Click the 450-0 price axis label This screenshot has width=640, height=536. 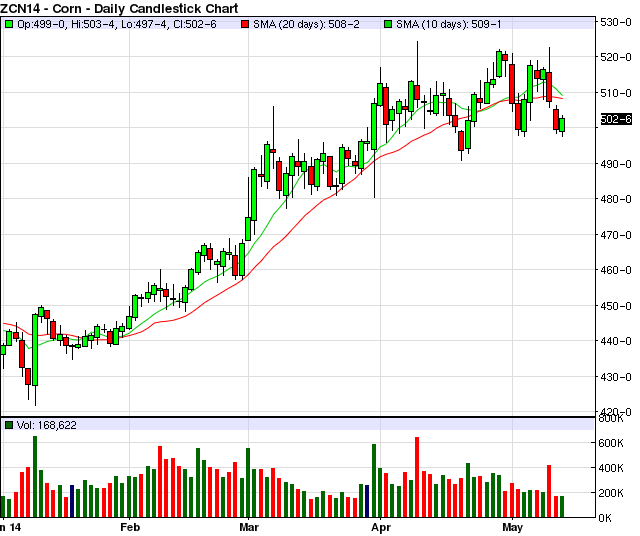[x=616, y=306]
